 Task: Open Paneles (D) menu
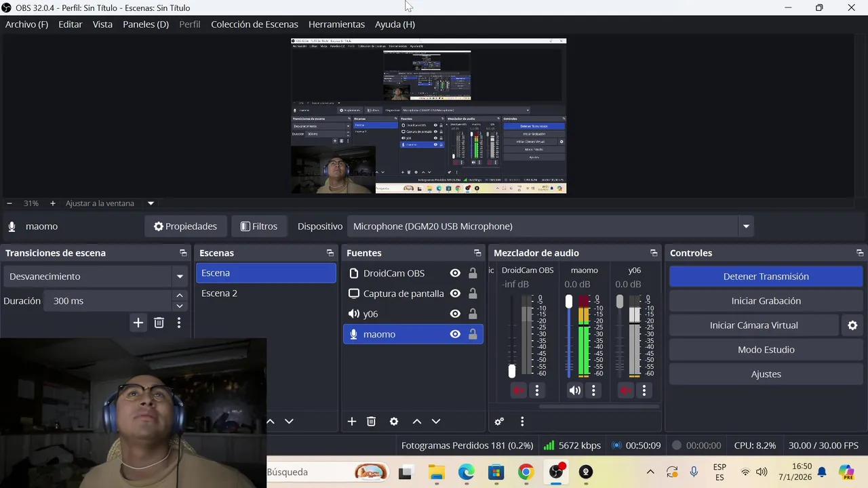tap(146, 24)
